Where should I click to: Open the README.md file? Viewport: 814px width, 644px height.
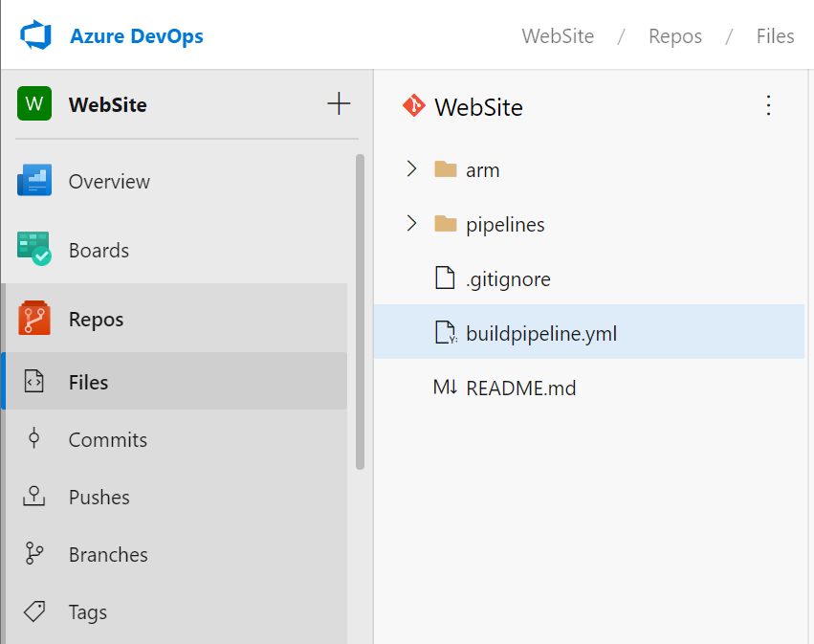(x=520, y=389)
